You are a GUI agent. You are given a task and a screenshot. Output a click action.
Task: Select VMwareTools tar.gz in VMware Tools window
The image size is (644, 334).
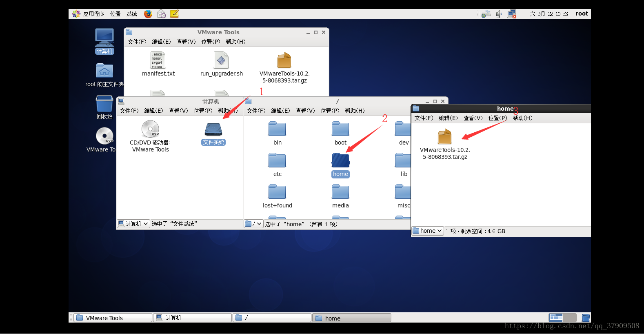284,68
